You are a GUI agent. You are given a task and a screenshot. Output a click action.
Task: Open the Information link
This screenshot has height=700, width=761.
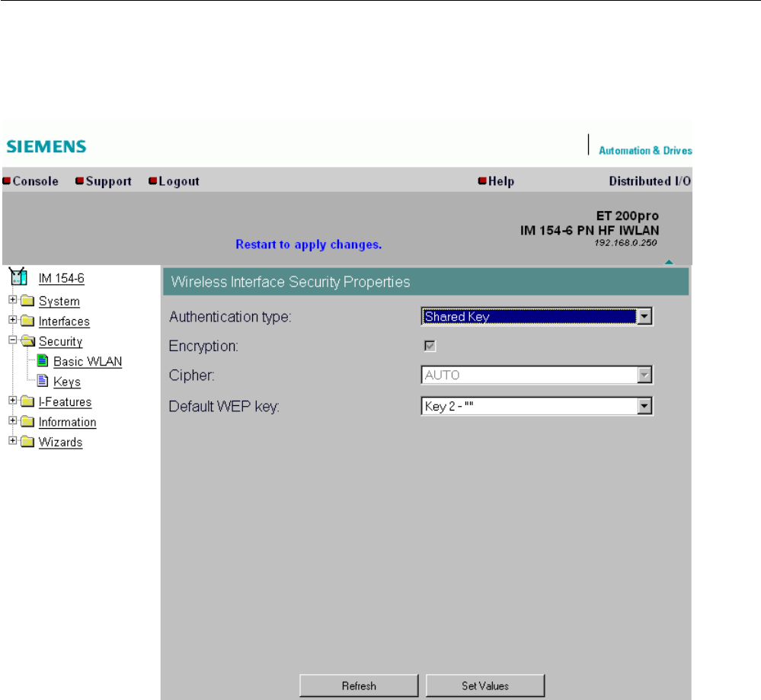pos(68,422)
